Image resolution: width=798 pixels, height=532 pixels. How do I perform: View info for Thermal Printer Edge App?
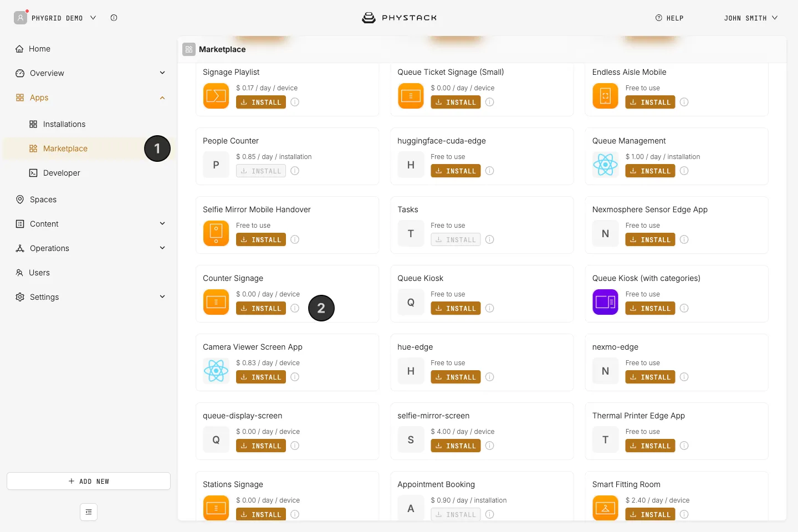[x=684, y=446]
